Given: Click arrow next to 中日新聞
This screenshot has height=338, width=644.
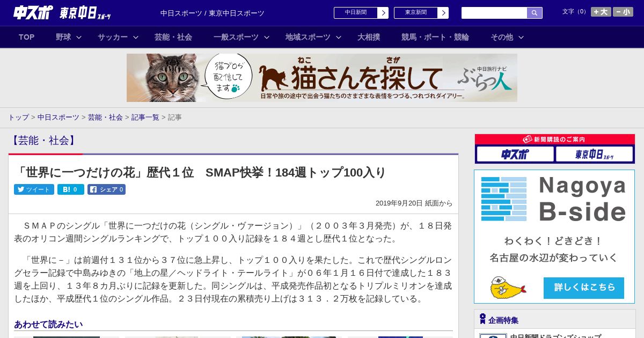Looking at the screenshot, I should [x=383, y=13].
